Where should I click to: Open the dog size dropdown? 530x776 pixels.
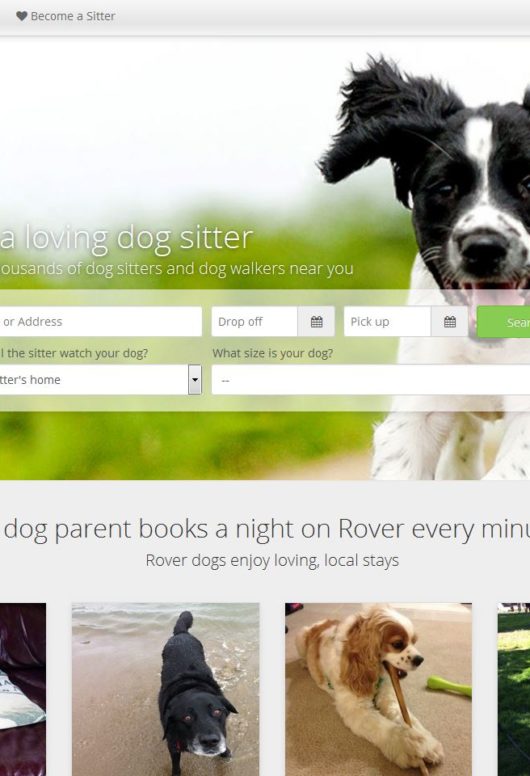[371, 380]
